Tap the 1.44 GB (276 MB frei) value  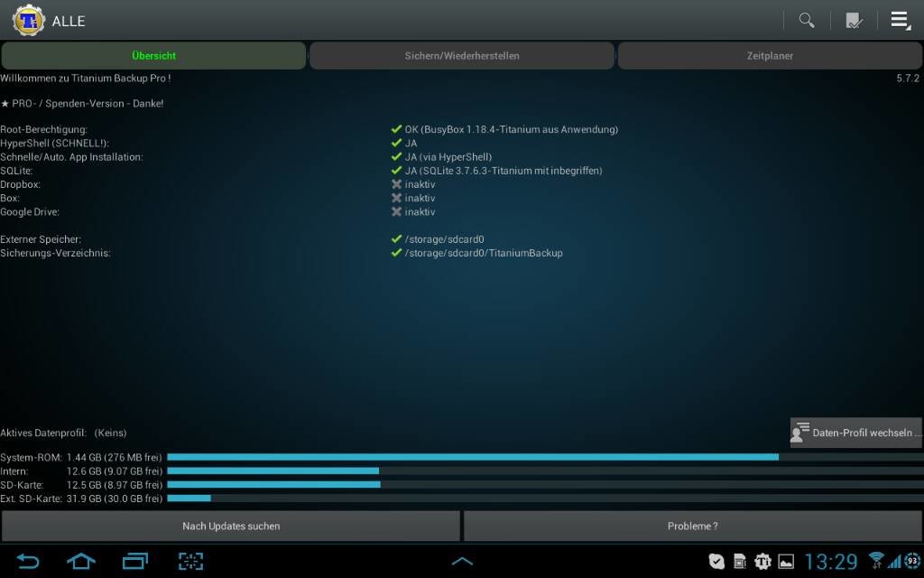pyautogui.click(x=114, y=458)
